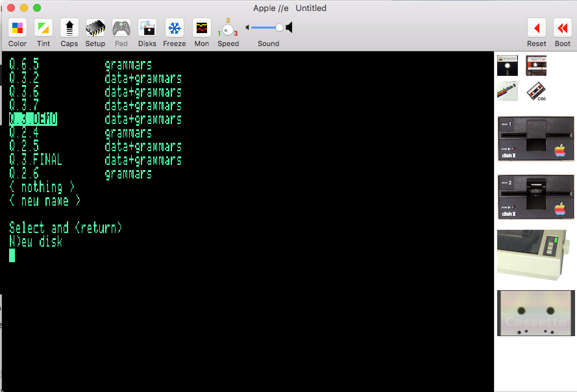Open the printer device
The image size is (577, 392).
tap(534, 254)
